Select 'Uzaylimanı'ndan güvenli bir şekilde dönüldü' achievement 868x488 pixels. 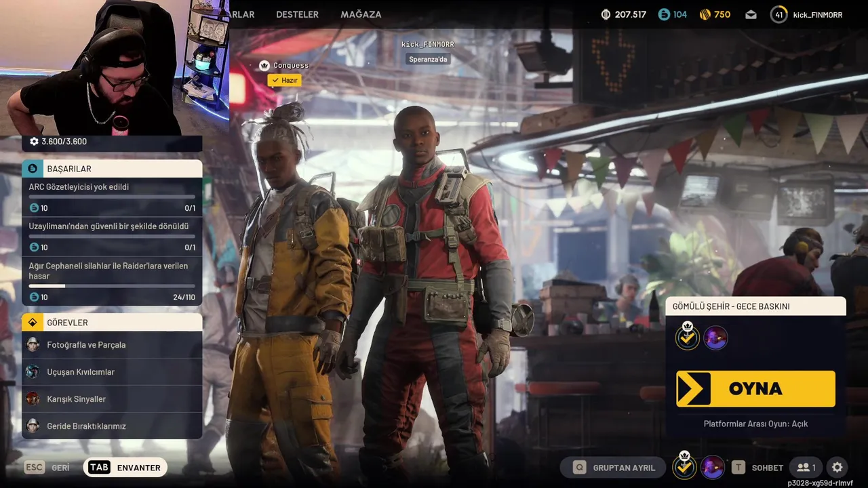click(112, 237)
